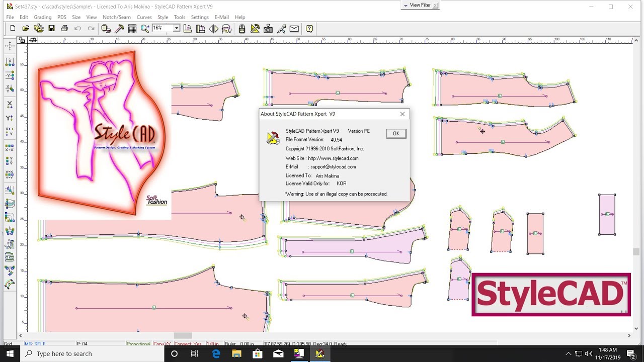
Task: Click the question mark Help toolbar icon
Action: pos(309,29)
